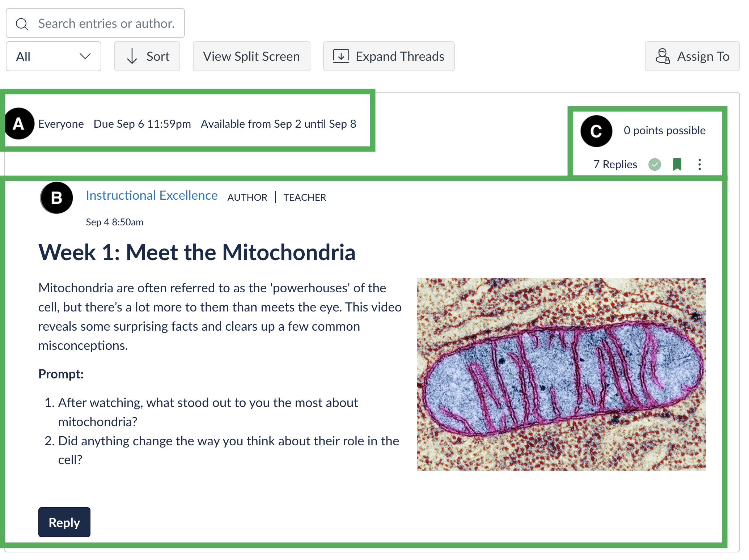Click the Reply button

[64, 522]
